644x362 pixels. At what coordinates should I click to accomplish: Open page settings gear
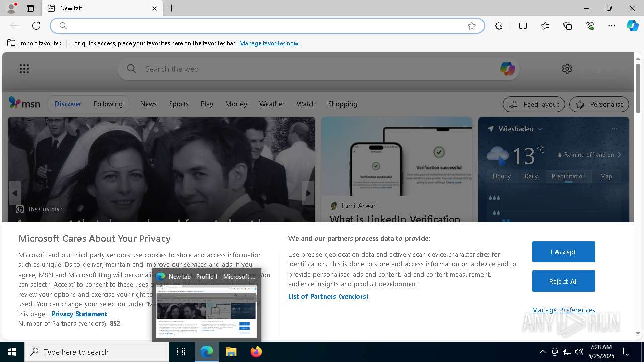pyautogui.click(x=567, y=69)
